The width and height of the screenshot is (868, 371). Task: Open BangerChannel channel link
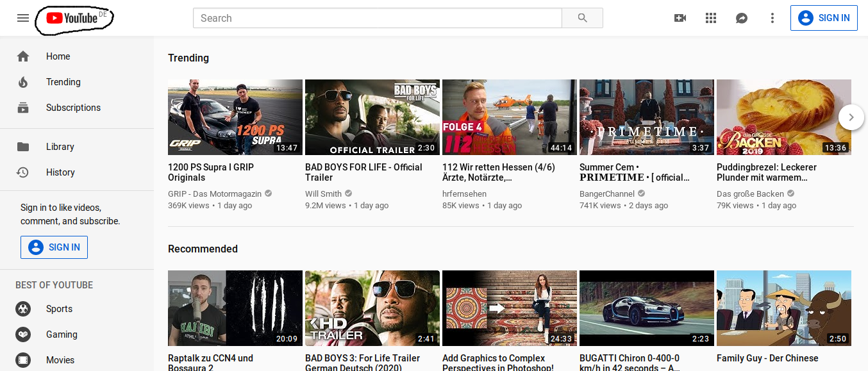(607, 194)
